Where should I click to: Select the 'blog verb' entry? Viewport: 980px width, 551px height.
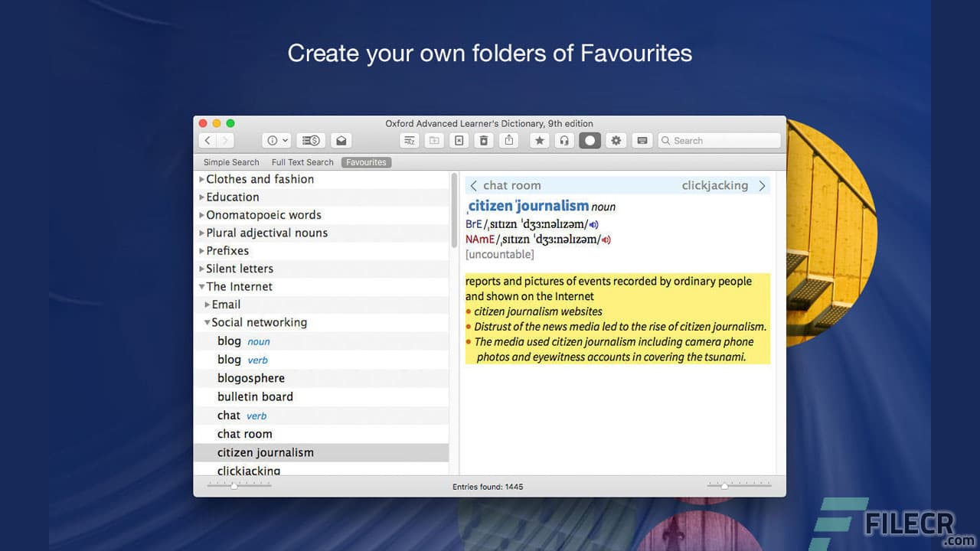pos(322,360)
